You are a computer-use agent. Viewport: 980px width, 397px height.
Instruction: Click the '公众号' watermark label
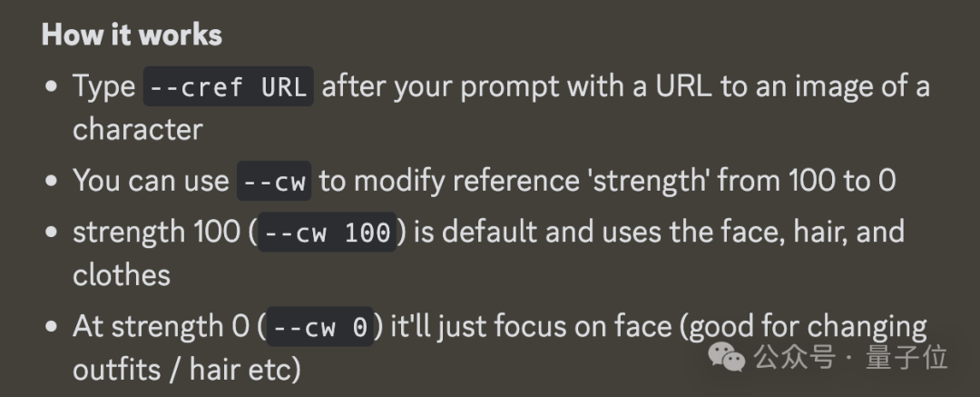pyautogui.click(x=795, y=358)
